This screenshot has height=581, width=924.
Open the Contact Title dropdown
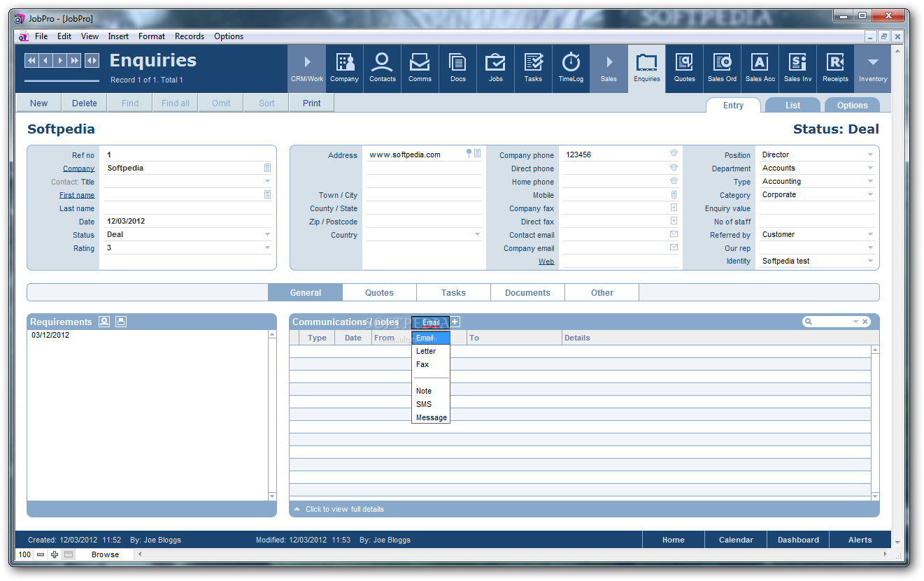tap(267, 181)
